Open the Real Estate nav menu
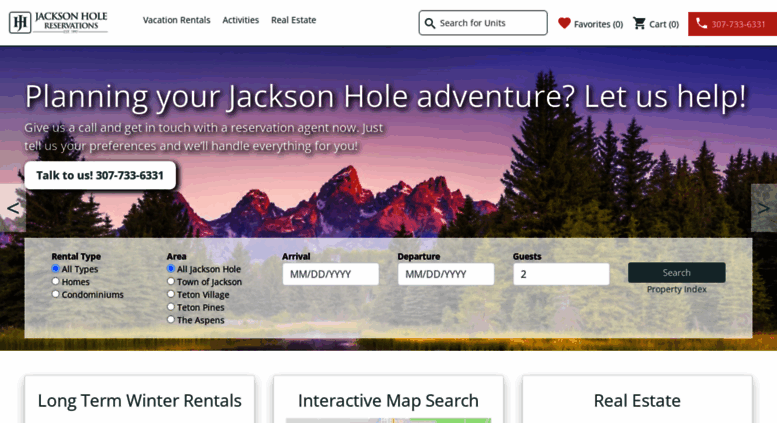 tap(293, 20)
